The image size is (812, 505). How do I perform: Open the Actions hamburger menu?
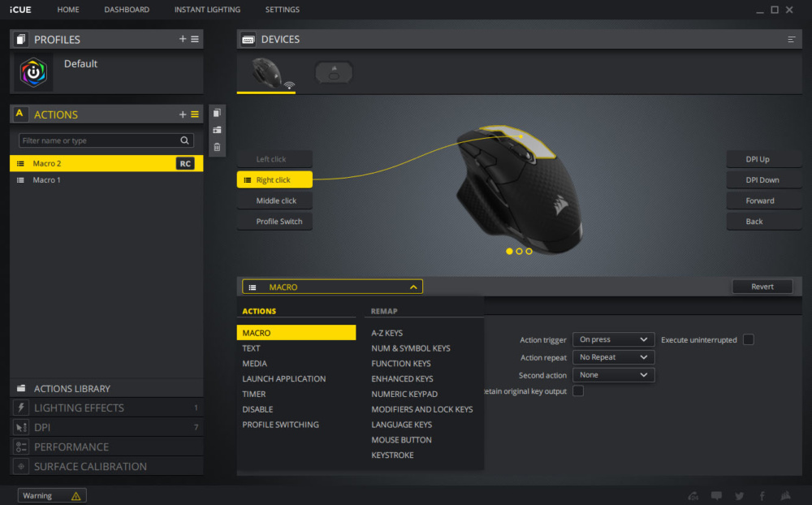click(195, 114)
